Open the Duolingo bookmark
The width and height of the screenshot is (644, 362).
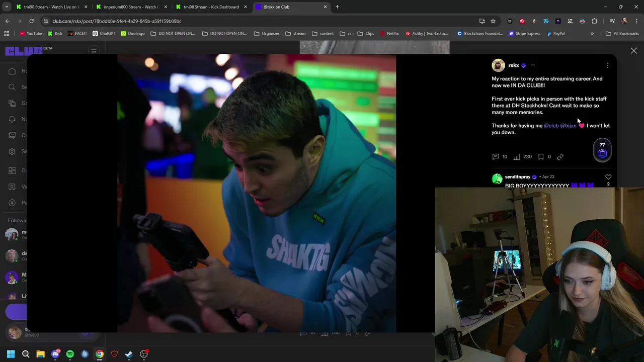point(132,34)
